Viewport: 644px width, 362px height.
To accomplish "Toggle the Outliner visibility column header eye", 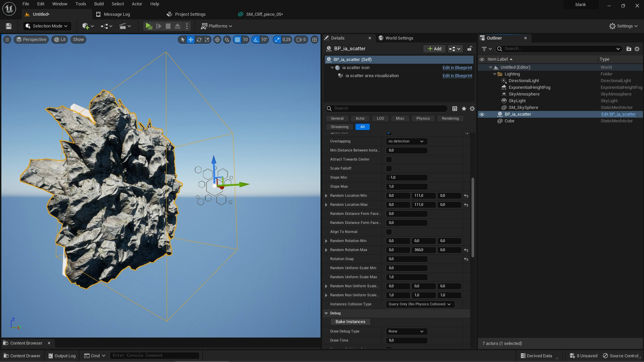I will click(x=482, y=59).
